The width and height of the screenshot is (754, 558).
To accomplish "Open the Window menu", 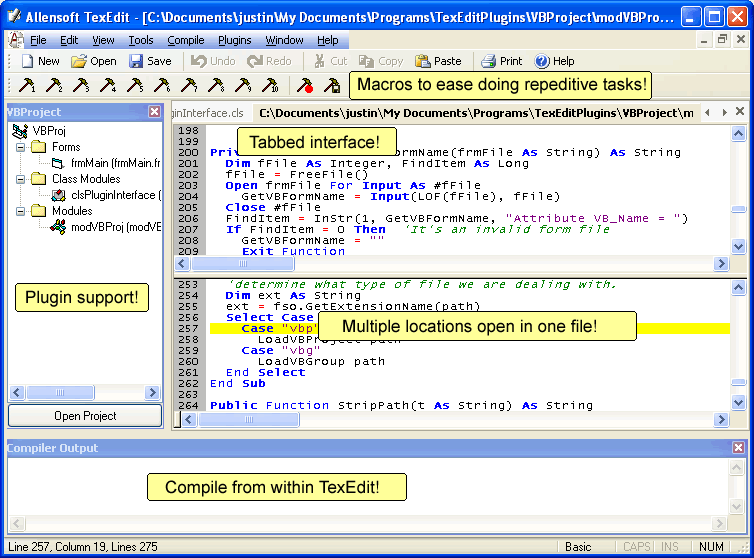I will tap(284, 40).
